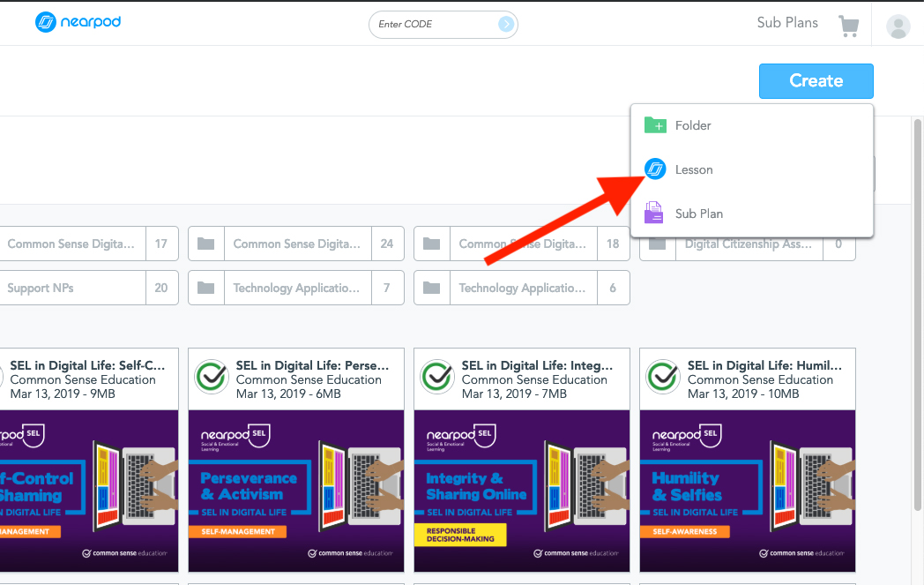Select Folder from the Create menu

[752, 125]
